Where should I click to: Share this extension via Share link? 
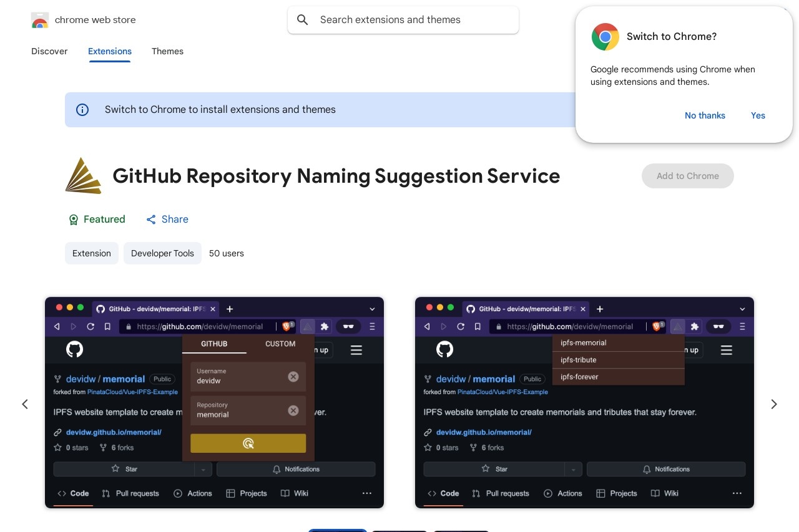(x=167, y=220)
